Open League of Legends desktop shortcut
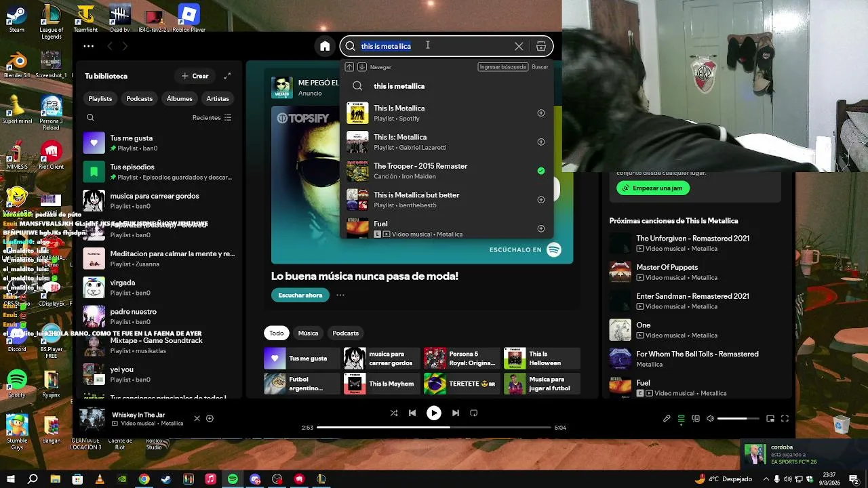868x488 pixels. [x=52, y=22]
